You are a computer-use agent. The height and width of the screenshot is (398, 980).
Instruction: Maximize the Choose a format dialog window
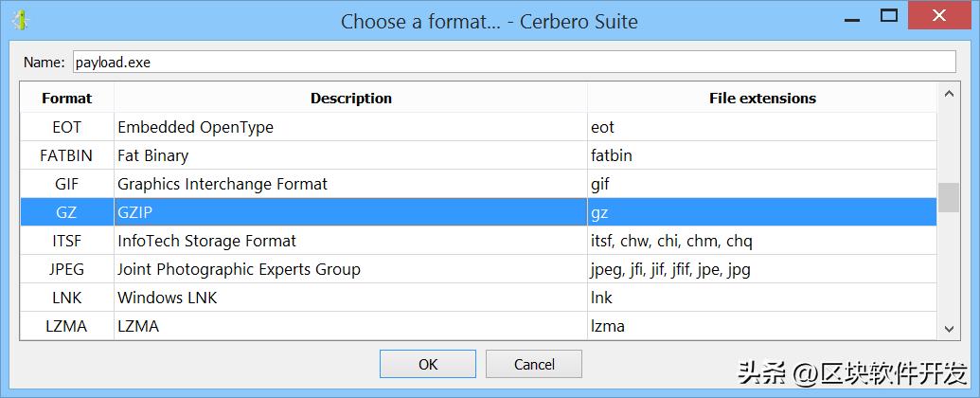click(x=888, y=16)
